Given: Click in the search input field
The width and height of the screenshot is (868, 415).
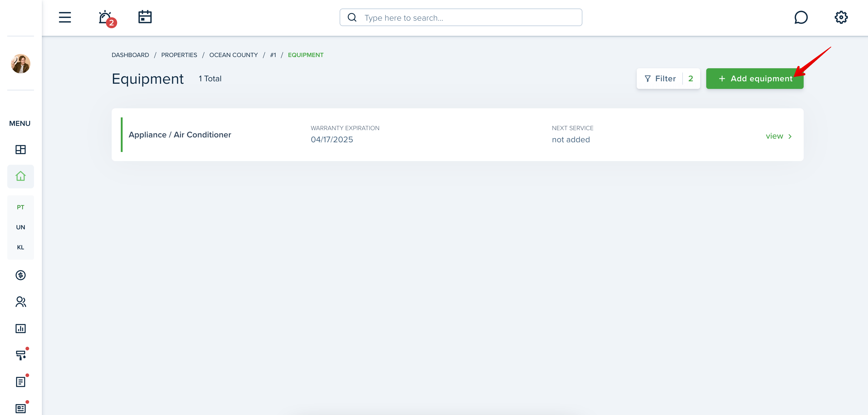Looking at the screenshot, I should coord(461,18).
